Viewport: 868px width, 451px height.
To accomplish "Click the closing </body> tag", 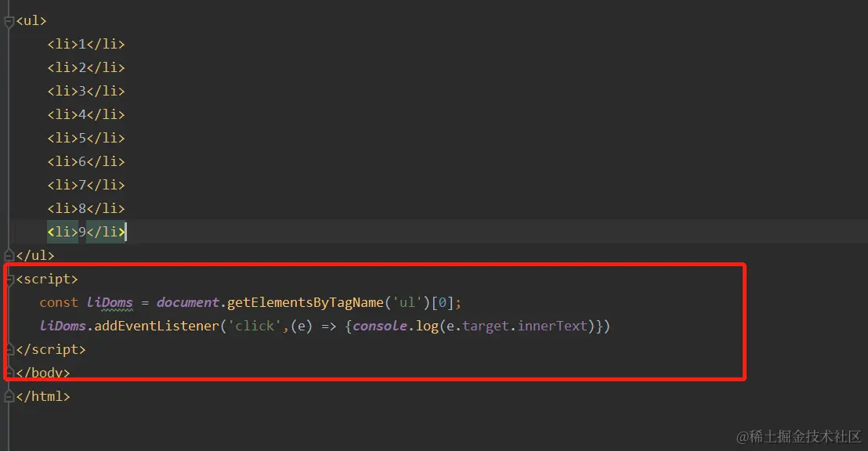I will pos(43,373).
